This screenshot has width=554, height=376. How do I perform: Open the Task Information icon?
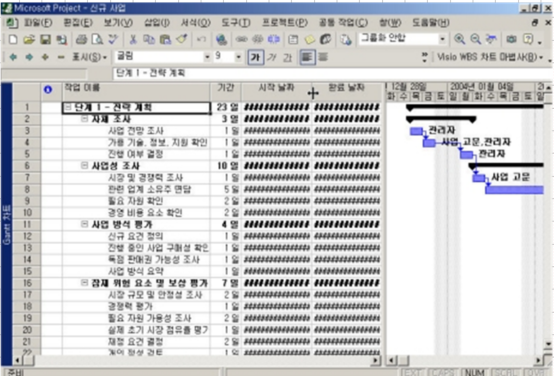(x=293, y=39)
